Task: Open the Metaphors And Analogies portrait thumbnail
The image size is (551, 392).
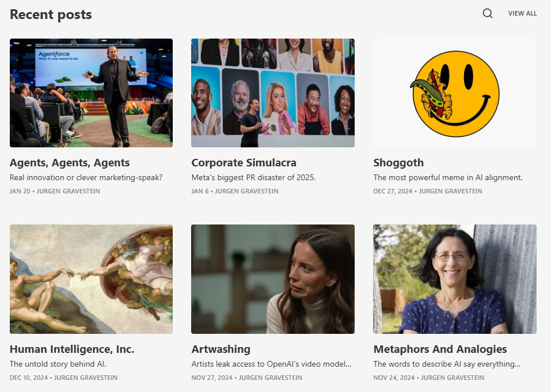Action: [x=455, y=279]
